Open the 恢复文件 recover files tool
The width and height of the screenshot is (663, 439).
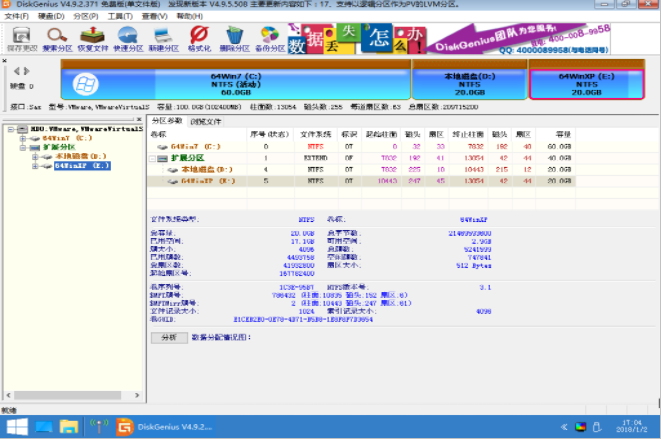(93, 39)
